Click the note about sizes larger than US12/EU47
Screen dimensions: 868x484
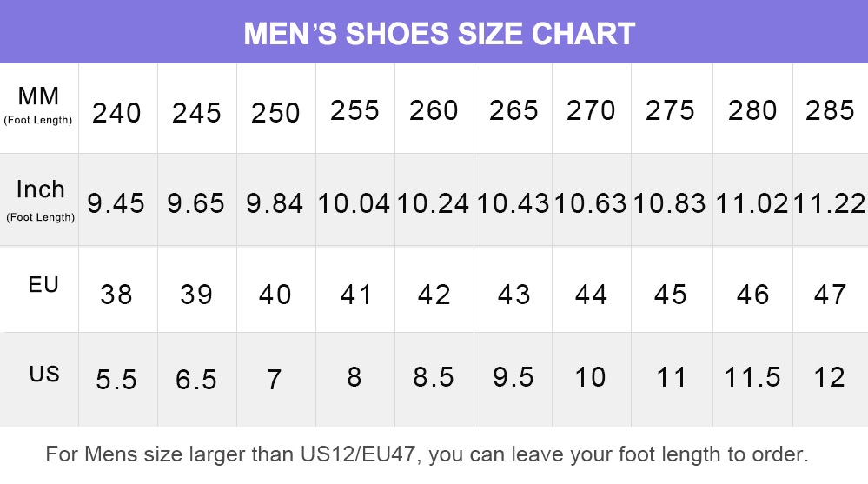click(427, 454)
